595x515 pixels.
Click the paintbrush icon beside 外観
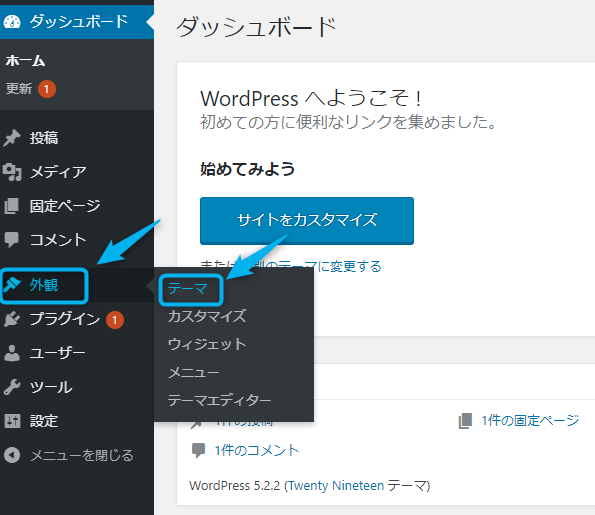12,285
